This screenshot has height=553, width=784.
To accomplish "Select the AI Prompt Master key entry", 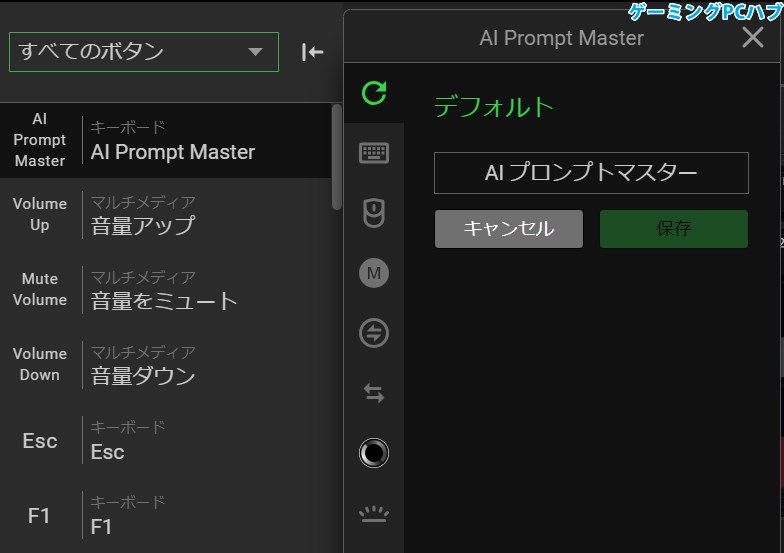I will 170,141.
